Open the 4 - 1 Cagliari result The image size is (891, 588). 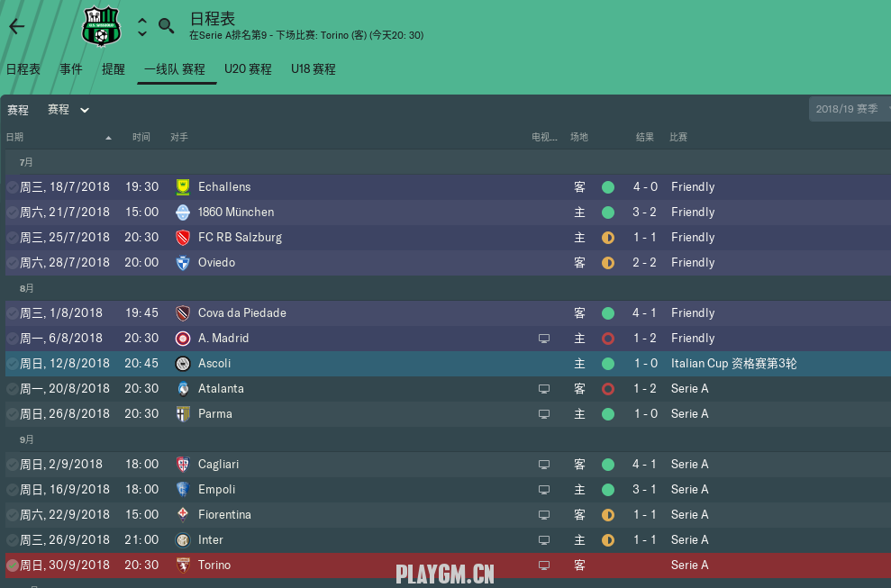[x=644, y=464]
